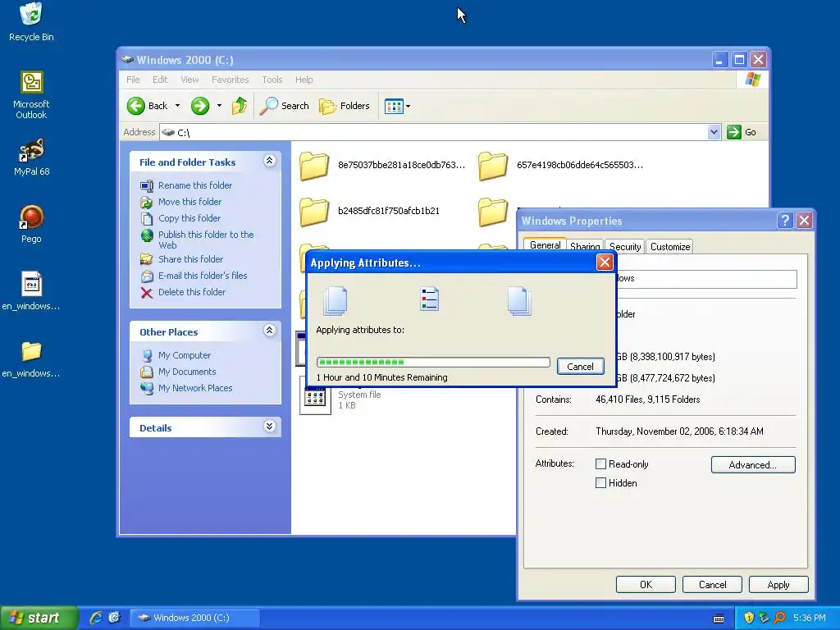Open the Favorites menu
This screenshot has height=630, width=840.
coord(231,80)
